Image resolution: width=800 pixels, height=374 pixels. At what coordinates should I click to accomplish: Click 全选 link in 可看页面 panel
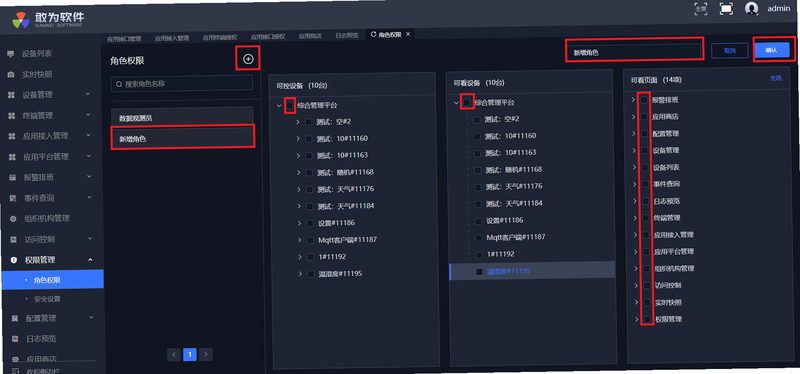click(776, 78)
